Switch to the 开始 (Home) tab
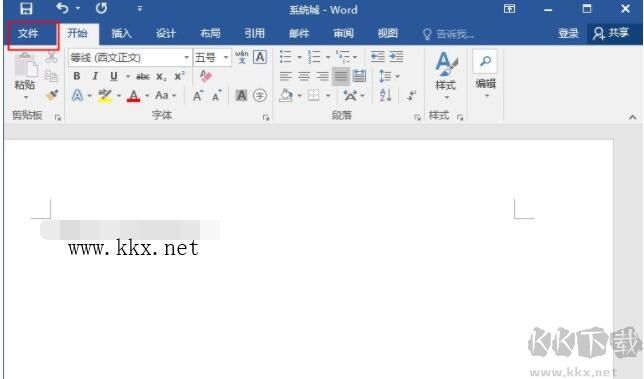644x379 pixels. pos(77,33)
